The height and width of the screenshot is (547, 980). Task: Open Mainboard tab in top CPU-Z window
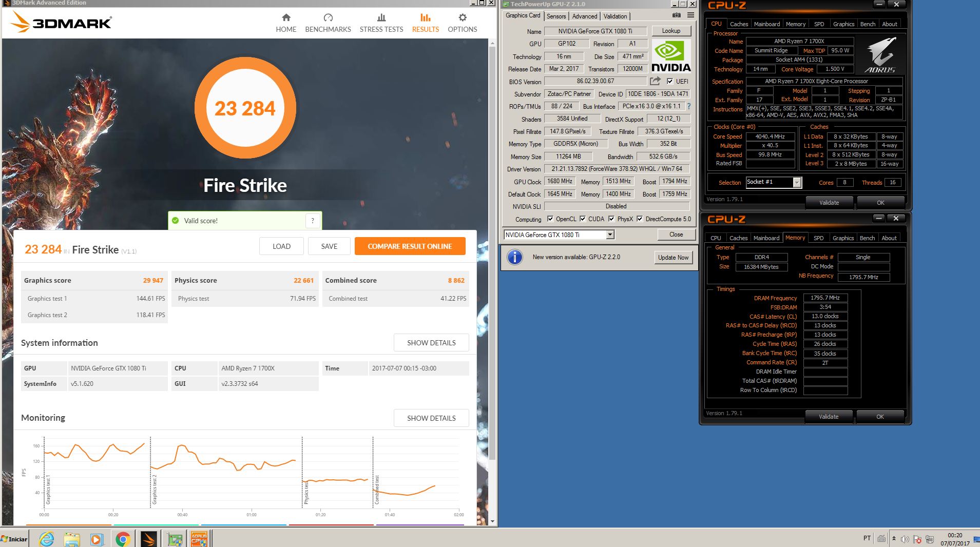coord(767,24)
